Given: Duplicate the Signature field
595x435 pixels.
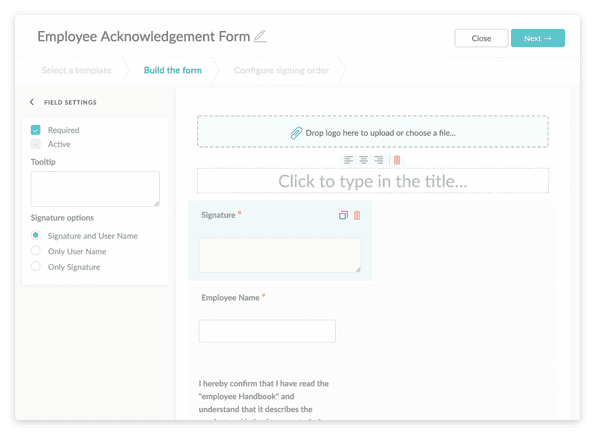Looking at the screenshot, I should click(343, 215).
